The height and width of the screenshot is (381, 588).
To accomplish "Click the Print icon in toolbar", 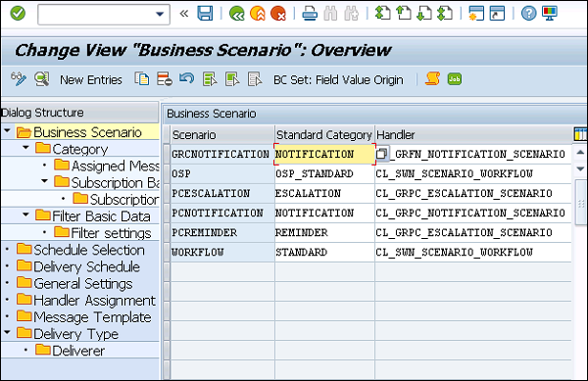I will coord(310,14).
